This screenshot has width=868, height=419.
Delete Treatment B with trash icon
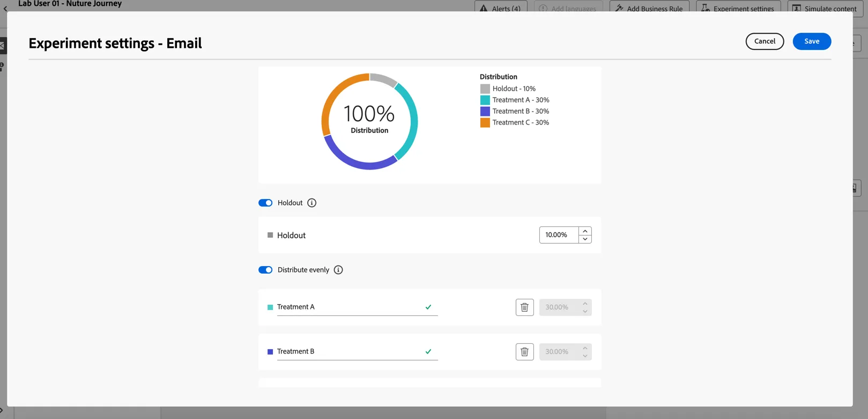coord(525,352)
